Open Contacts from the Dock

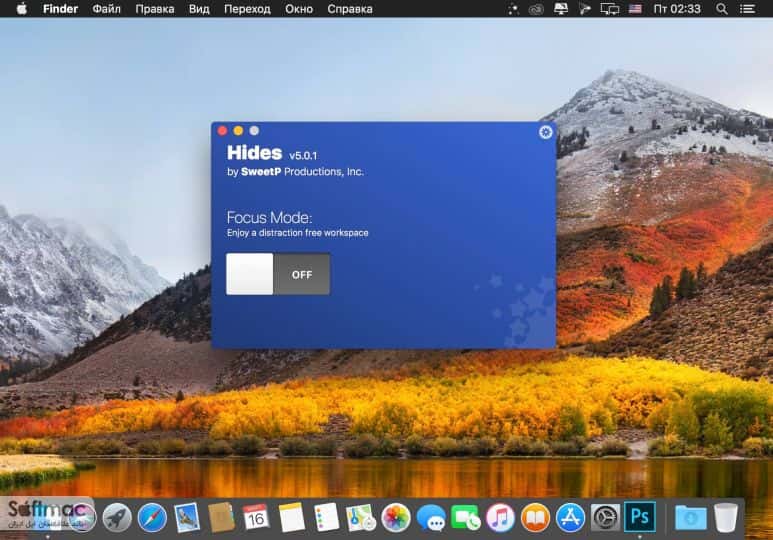point(221,517)
